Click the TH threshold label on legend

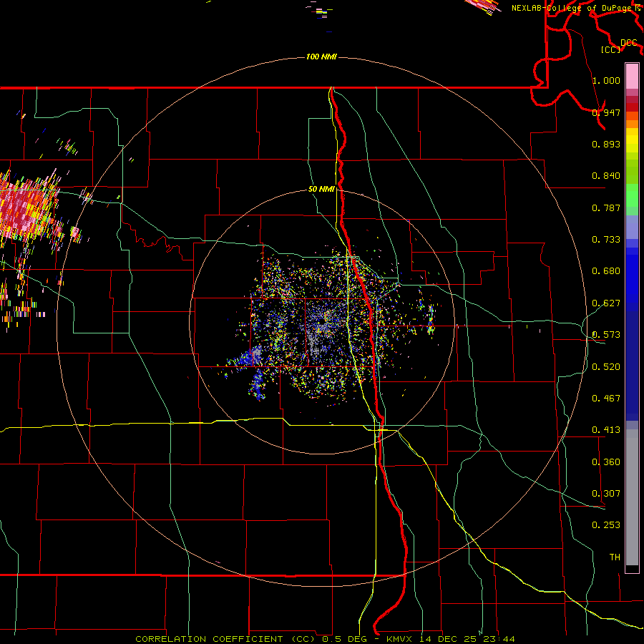coord(615,557)
